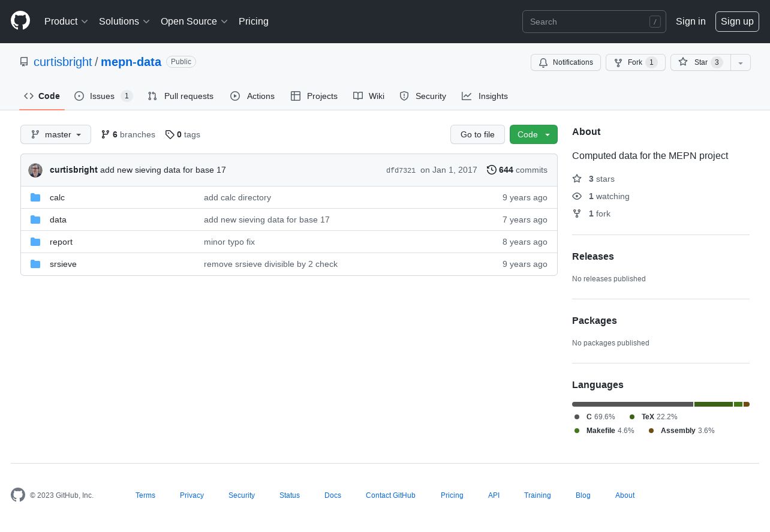Open the mepn-data repository title link
This screenshot has height=532, width=770.
131,62
